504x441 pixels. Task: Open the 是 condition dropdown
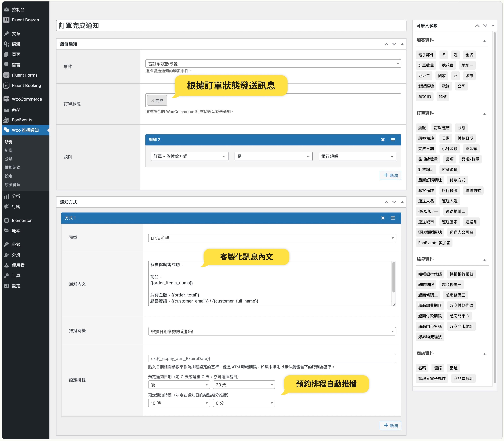[x=273, y=156]
